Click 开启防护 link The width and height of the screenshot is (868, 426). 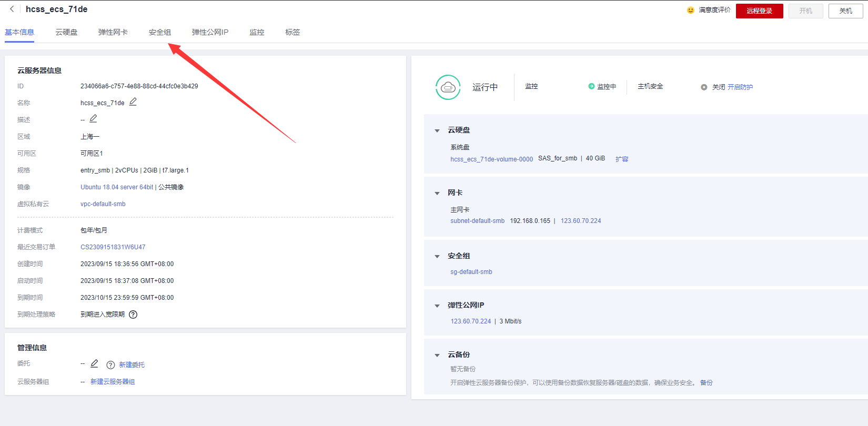coord(740,87)
